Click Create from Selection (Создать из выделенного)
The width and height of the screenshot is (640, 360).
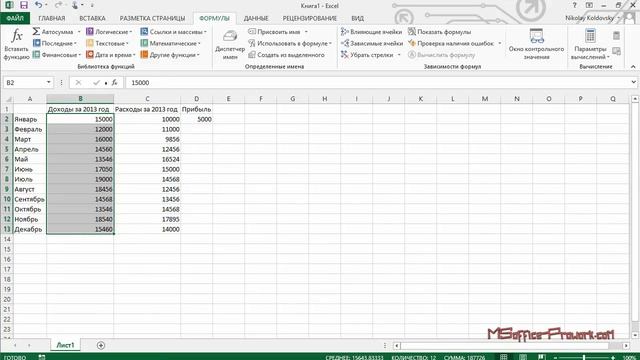pyautogui.click(x=286, y=55)
